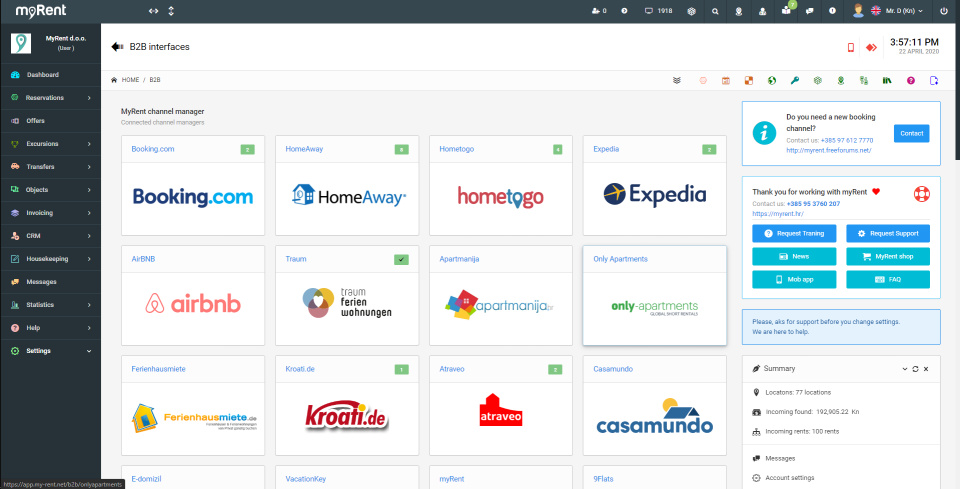
Task: Click the blue new document icon in toolbar
Action: coord(934,80)
